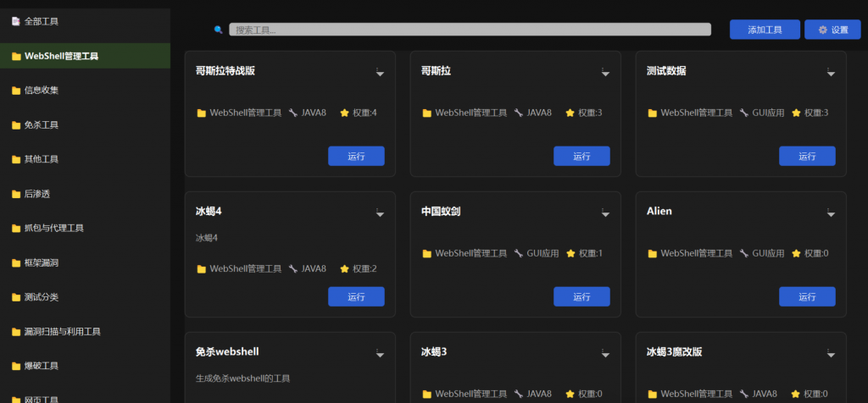
Task: Run the 测试数据 tool
Action: click(x=807, y=156)
